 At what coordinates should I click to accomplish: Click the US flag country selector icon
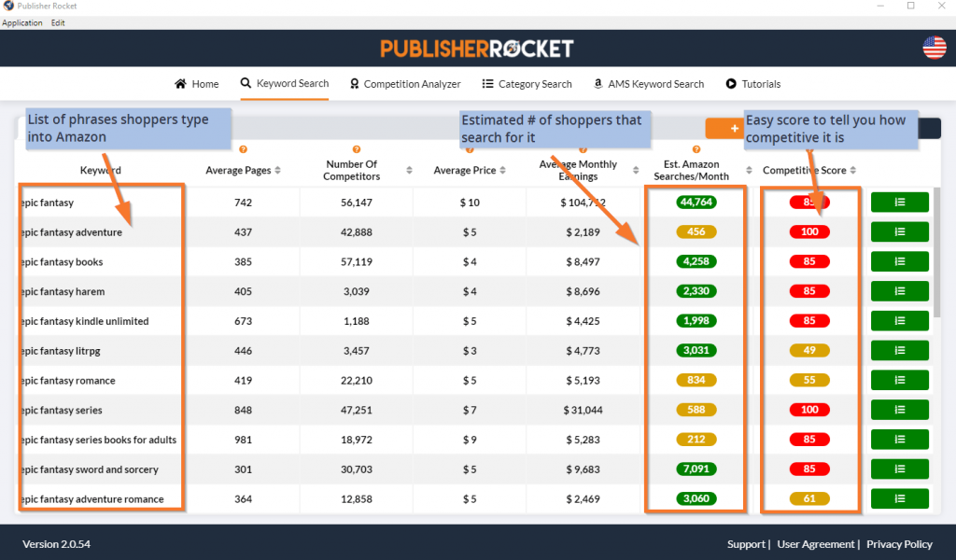point(934,48)
